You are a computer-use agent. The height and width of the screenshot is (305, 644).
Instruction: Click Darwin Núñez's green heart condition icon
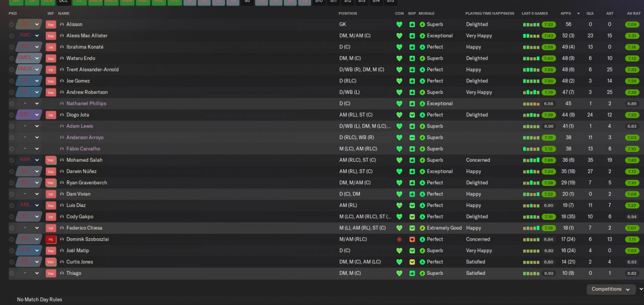point(399,171)
